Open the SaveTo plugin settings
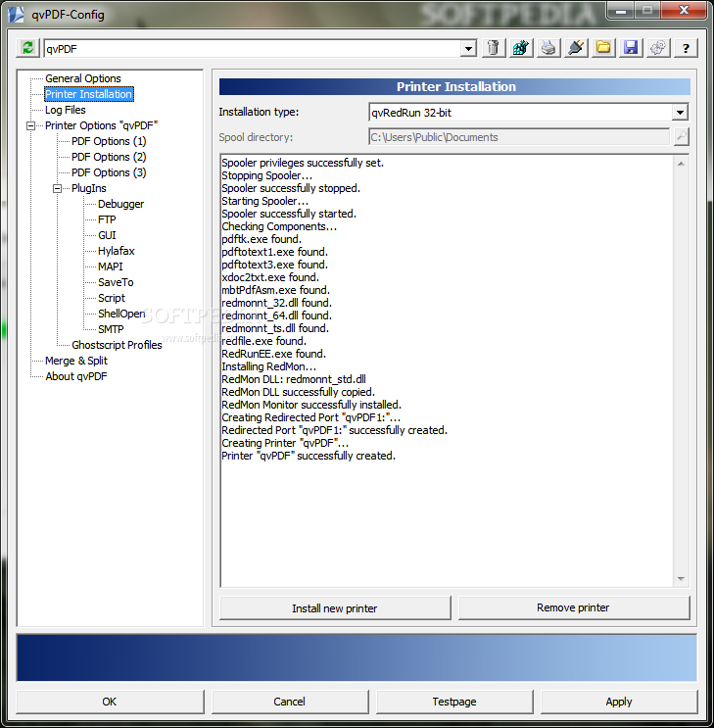Screen dimensions: 714x728 [x=116, y=282]
